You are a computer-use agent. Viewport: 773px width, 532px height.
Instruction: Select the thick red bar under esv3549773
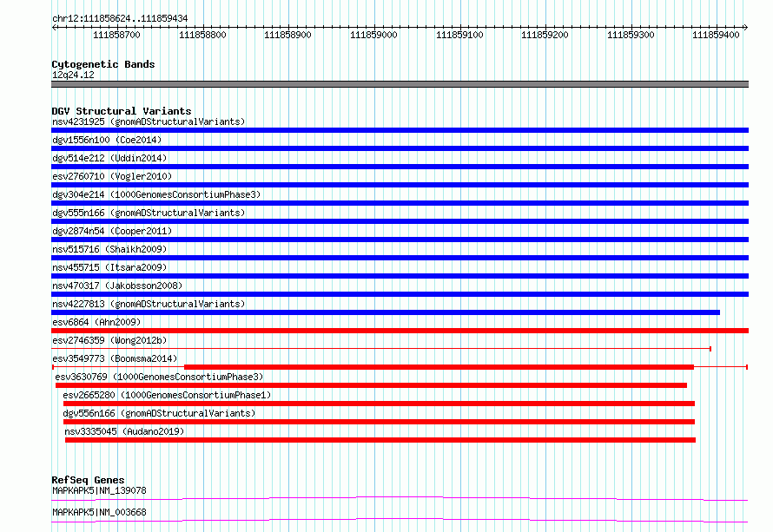tap(439, 367)
